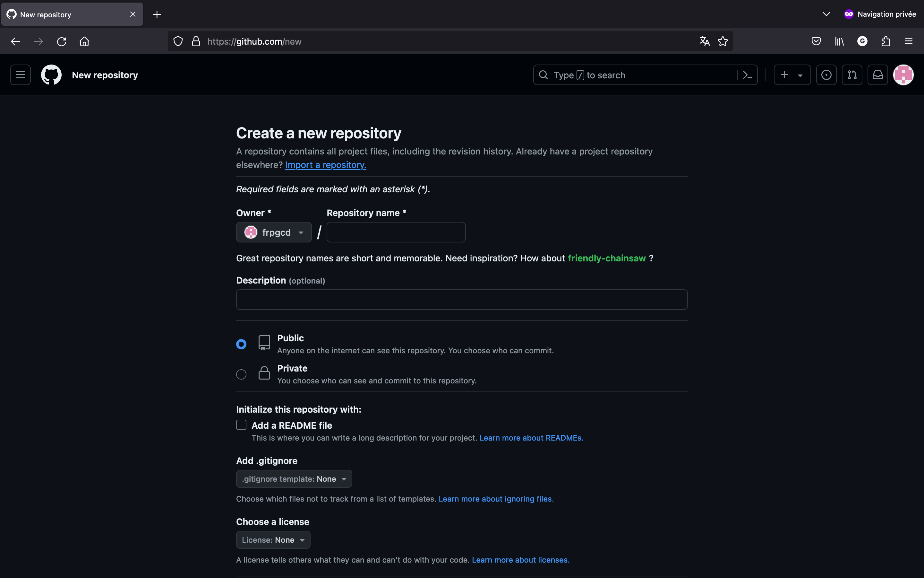Click the address bar URL
This screenshot has height=578, width=924.
click(x=254, y=41)
